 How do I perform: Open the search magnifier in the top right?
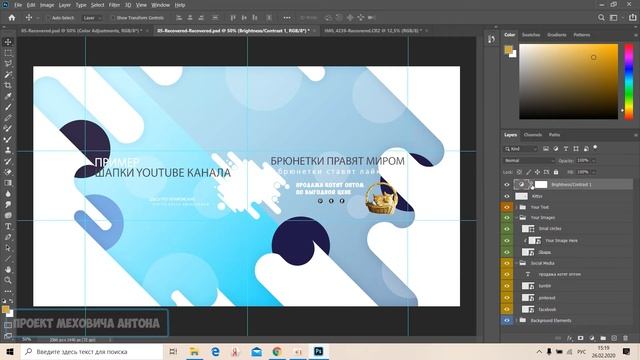601,18
